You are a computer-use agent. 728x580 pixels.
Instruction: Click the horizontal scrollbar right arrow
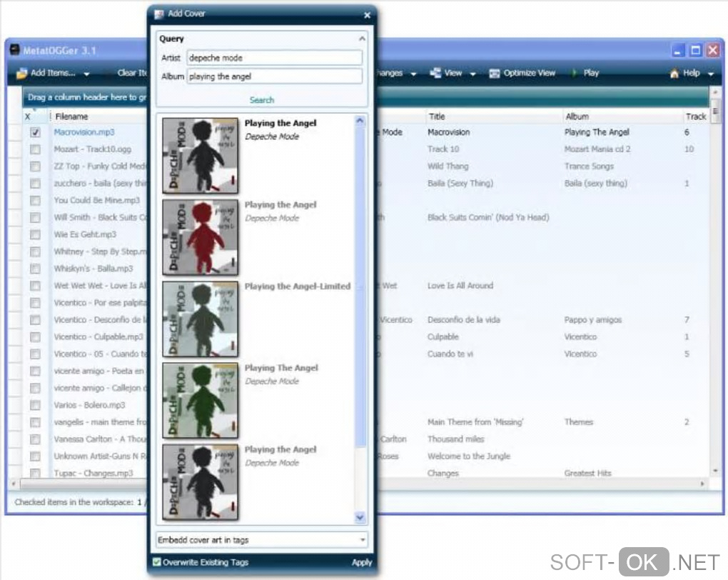[x=702, y=484]
